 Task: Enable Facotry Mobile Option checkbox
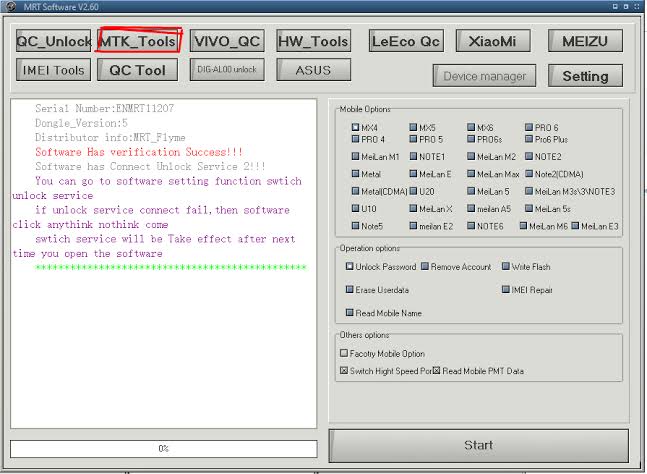[x=344, y=353]
